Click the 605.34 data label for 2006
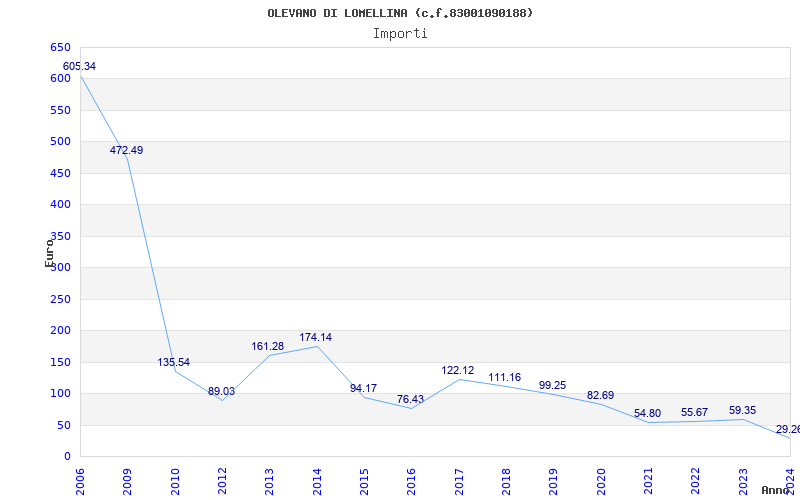 coord(79,66)
